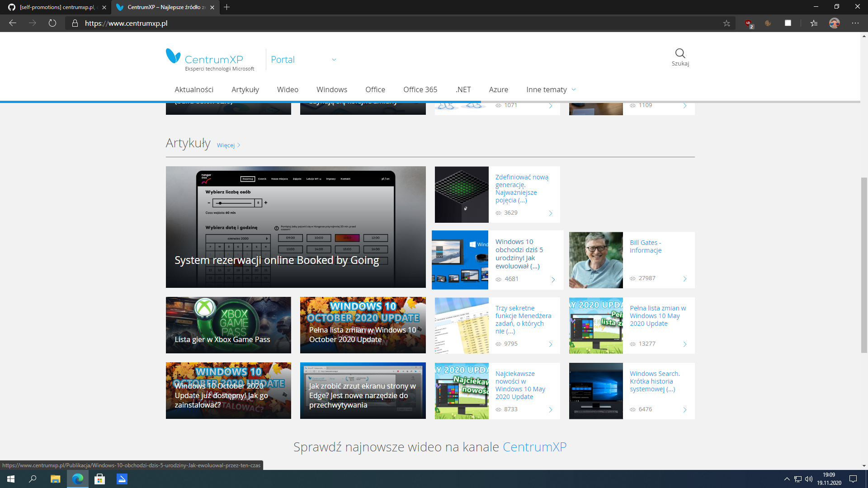The image size is (868, 488).
Task: Open the .NET menu item
Action: (x=463, y=89)
